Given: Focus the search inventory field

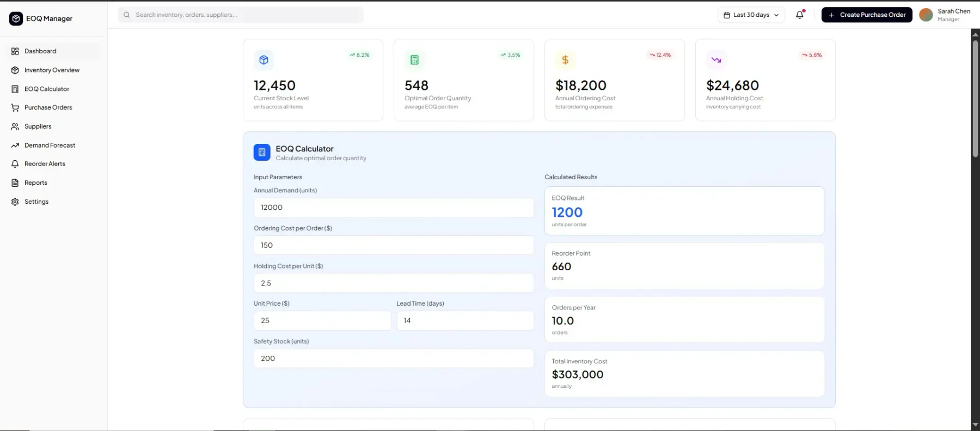Looking at the screenshot, I should click(241, 15).
